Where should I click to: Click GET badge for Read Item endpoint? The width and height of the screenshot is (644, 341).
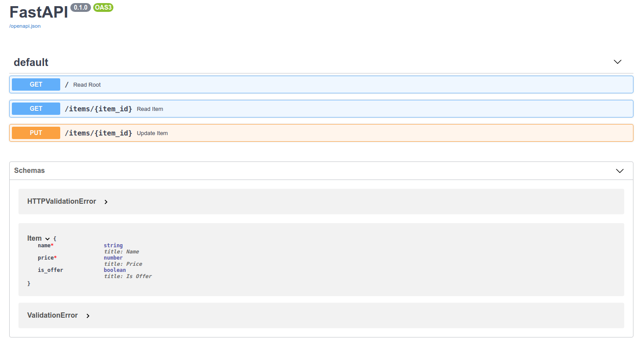pos(36,109)
